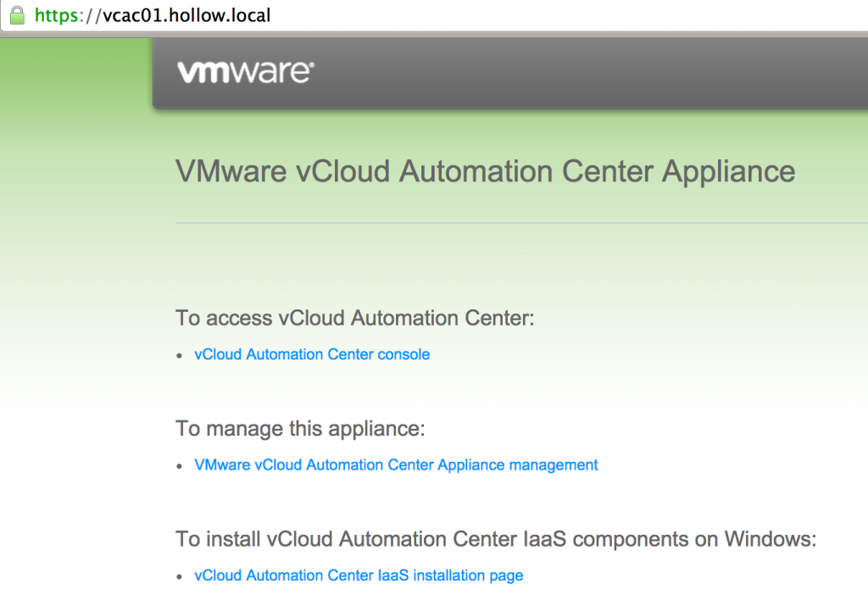
Task: Select the URL vcac01.hollow.local in address bar
Action: coord(186,14)
